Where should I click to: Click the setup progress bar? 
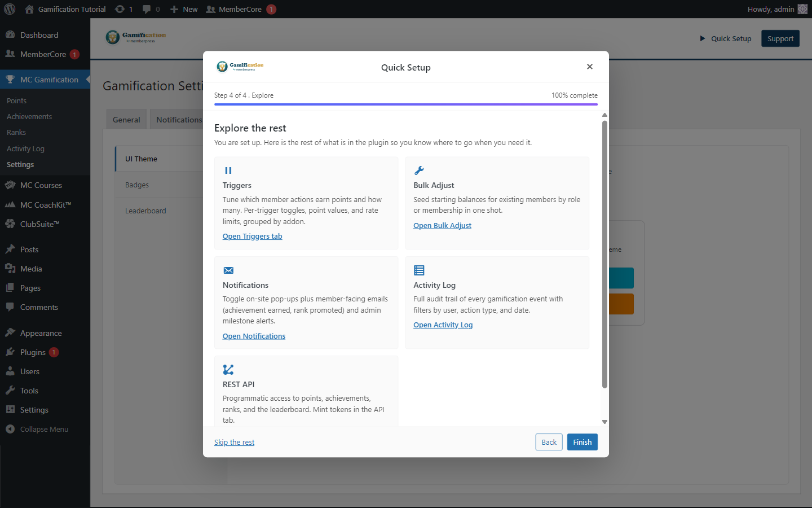[x=406, y=104]
